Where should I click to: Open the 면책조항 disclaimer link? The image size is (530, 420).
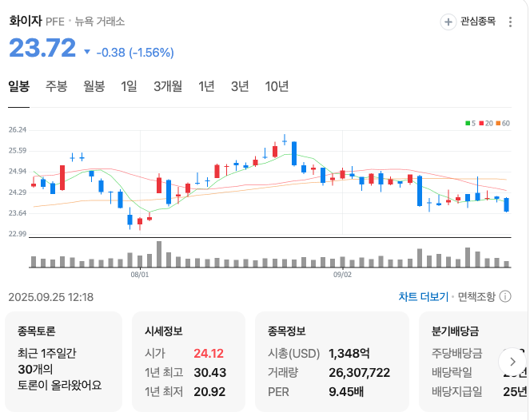476,297
